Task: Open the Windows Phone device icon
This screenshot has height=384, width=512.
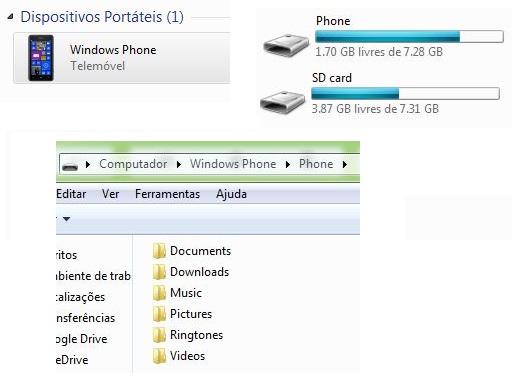Action: pyautogui.click(x=41, y=58)
